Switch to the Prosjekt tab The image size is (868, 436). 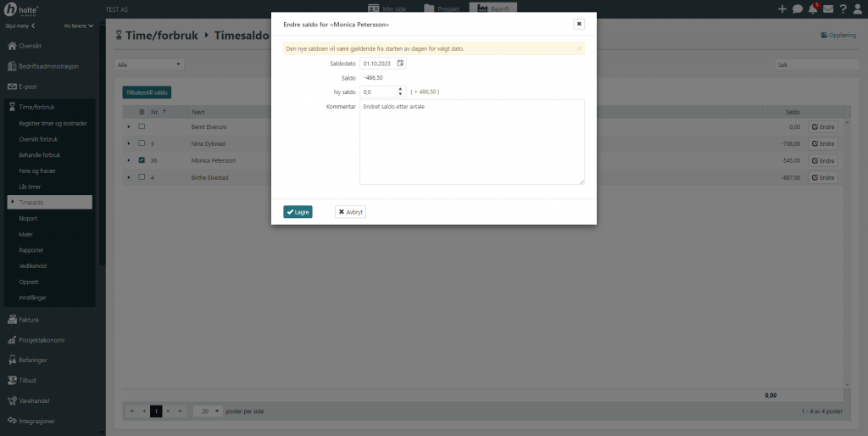coord(441,8)
